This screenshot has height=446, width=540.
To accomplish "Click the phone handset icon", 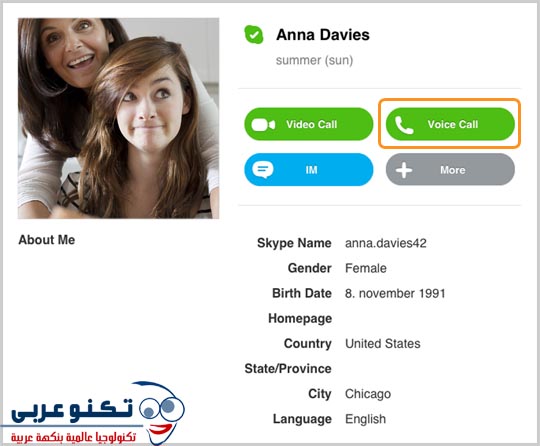I will [x=404, y=125].
